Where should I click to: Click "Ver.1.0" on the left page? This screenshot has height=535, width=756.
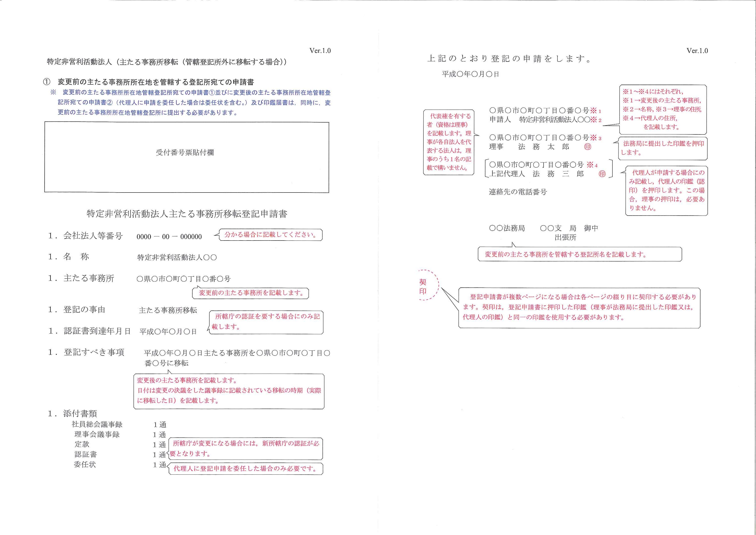[320, 51]
